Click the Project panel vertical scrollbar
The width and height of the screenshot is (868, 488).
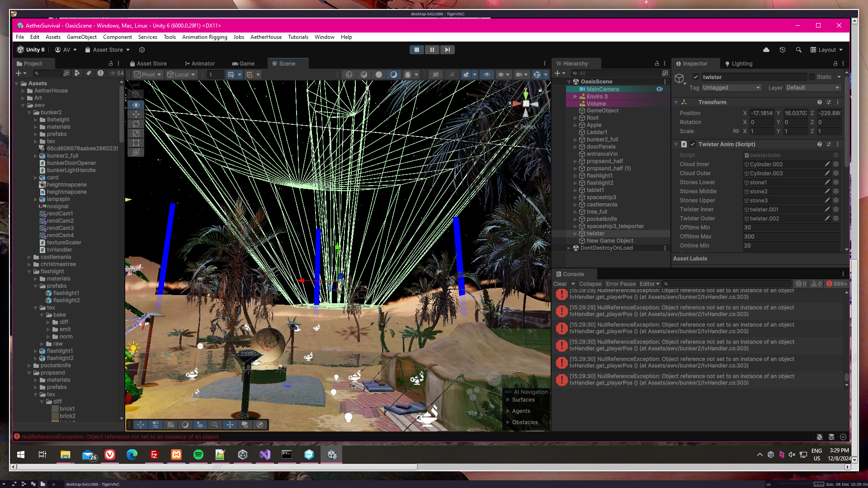coord(121,113)
